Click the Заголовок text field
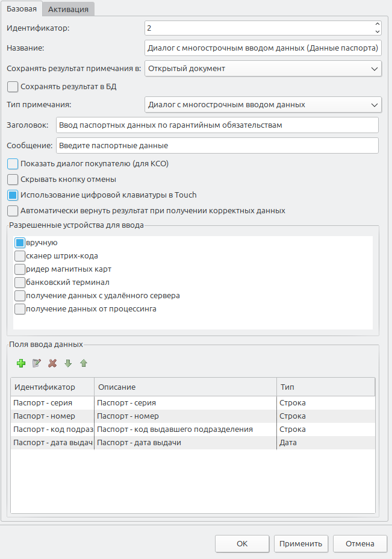Image resolution: width=392 pixels, height=559 pixels. 217,125
